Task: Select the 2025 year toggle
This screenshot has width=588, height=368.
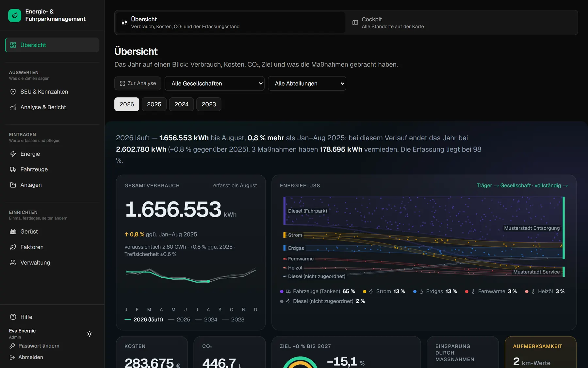Action: coord(154,104)
